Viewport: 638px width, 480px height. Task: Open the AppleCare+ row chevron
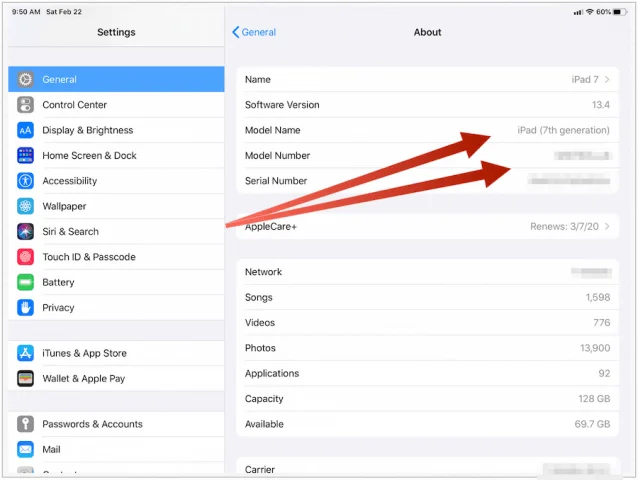(607, 226)
